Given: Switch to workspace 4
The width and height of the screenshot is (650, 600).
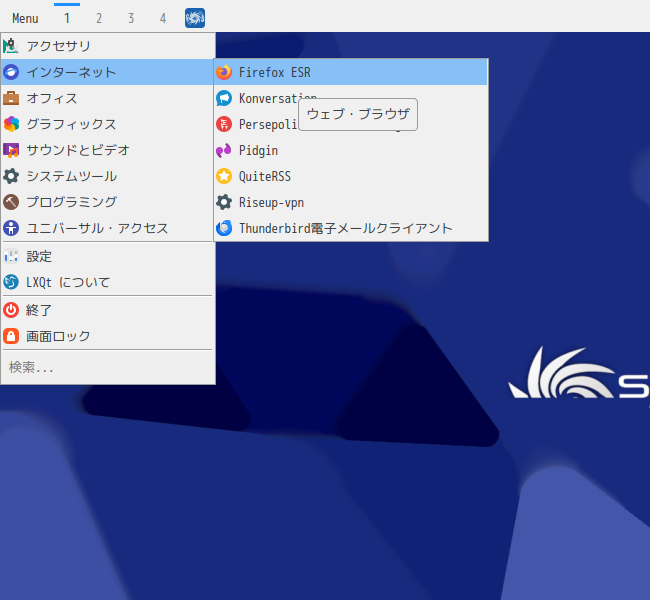Looking at the screenshot, I should click(x=163, y=18).
